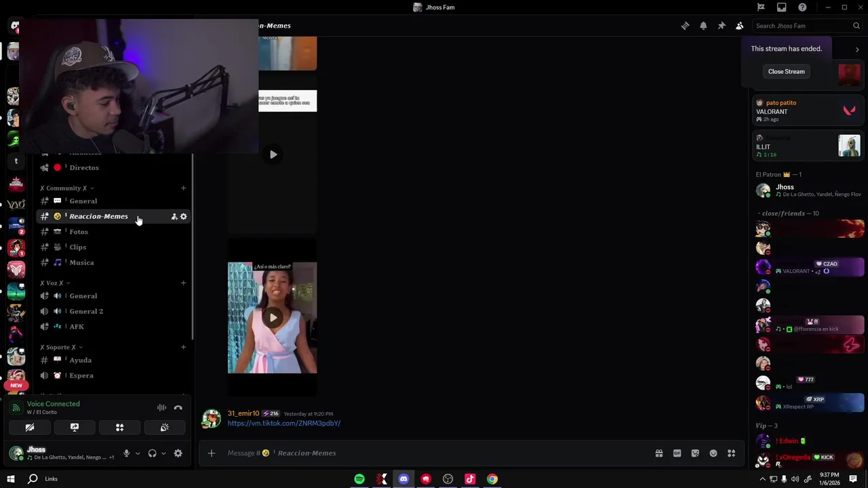The width and height of the screenshot is (868, 488).
Task: Click the 31_emir10 username
Action: tap(243, 413)
